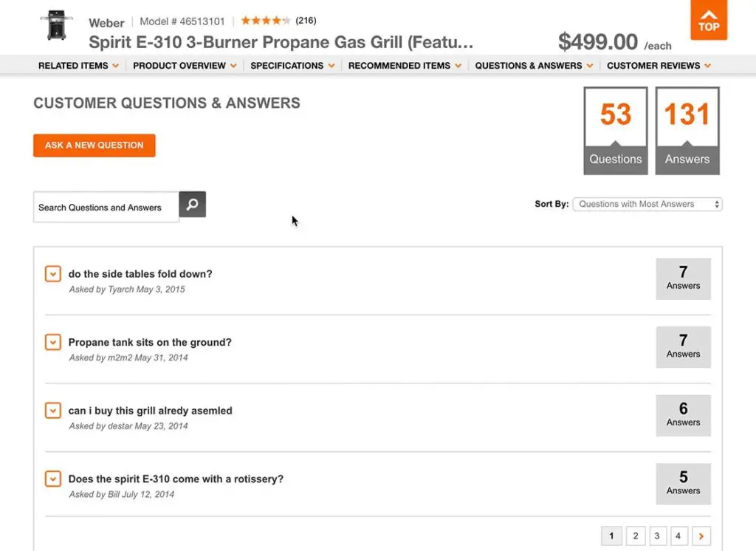
Task: Open the Related Items nav menu
Action: tap(78, 66)
